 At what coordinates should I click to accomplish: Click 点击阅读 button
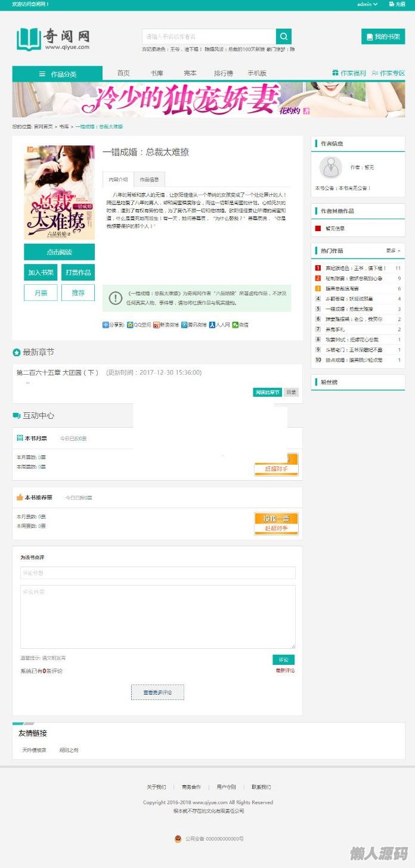59,252
